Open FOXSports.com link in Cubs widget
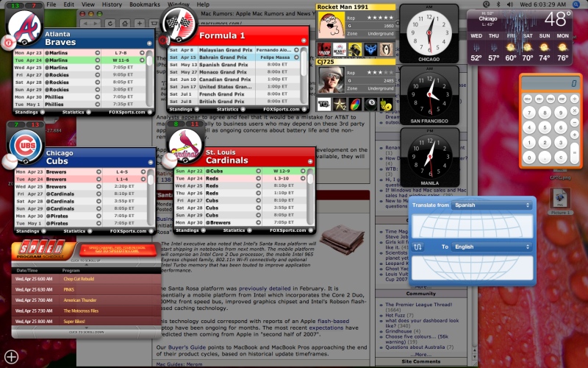 [132, 231]
